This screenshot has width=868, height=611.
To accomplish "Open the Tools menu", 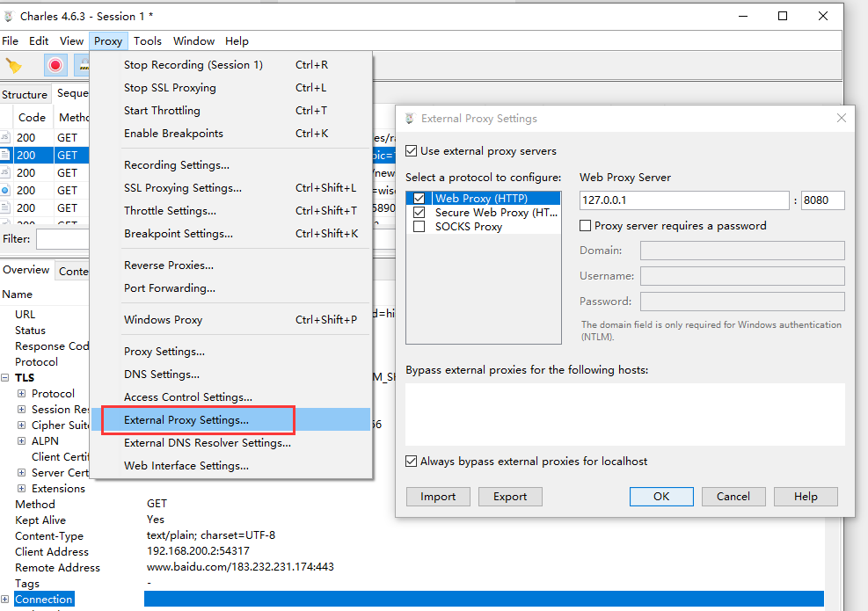I will point(147,41).
